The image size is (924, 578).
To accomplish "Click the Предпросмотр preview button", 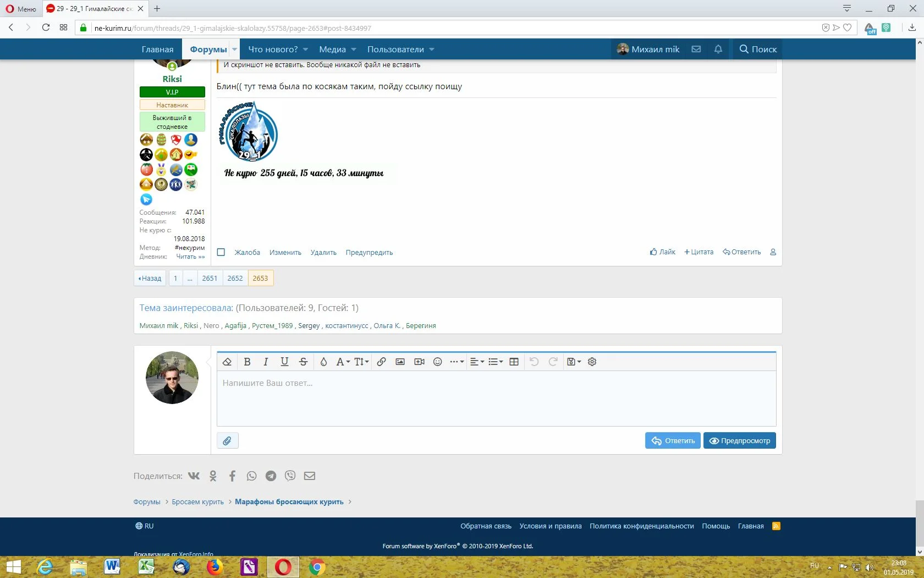I will pyautogui.click(x=739, y=441).
